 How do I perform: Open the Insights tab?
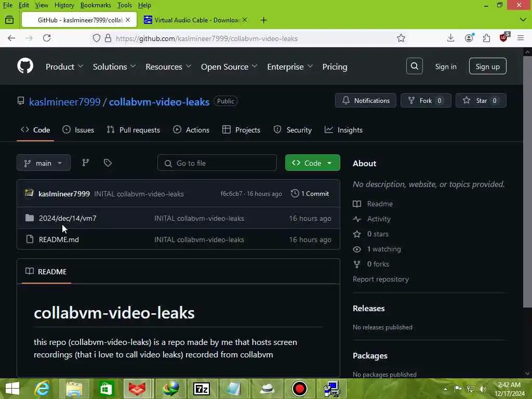[343, 129]
